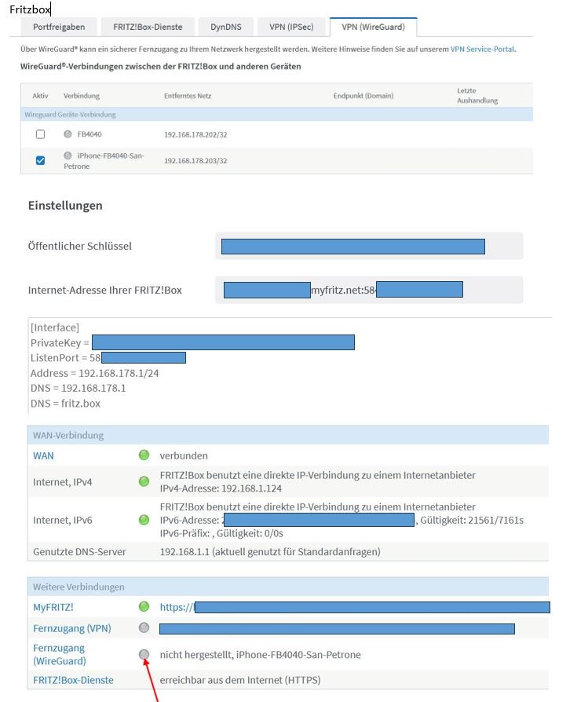The image size is (588, 702).
Task: Click the green MyFRITZ! status indicator
Action: (144, 606)
